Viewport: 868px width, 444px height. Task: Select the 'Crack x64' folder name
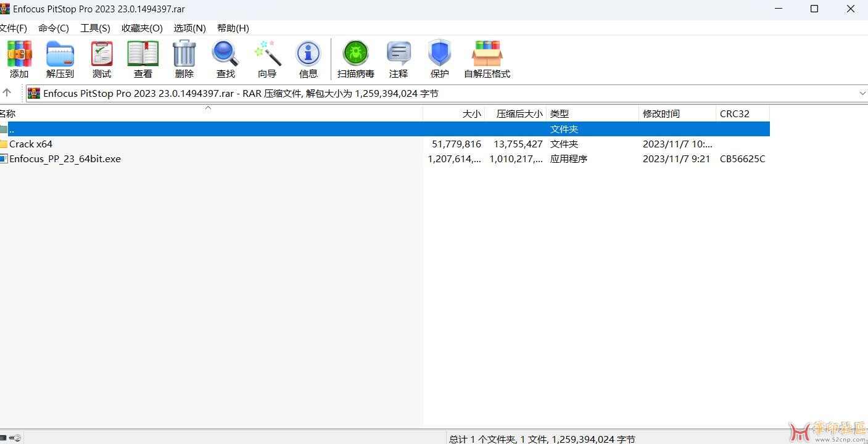31,144
